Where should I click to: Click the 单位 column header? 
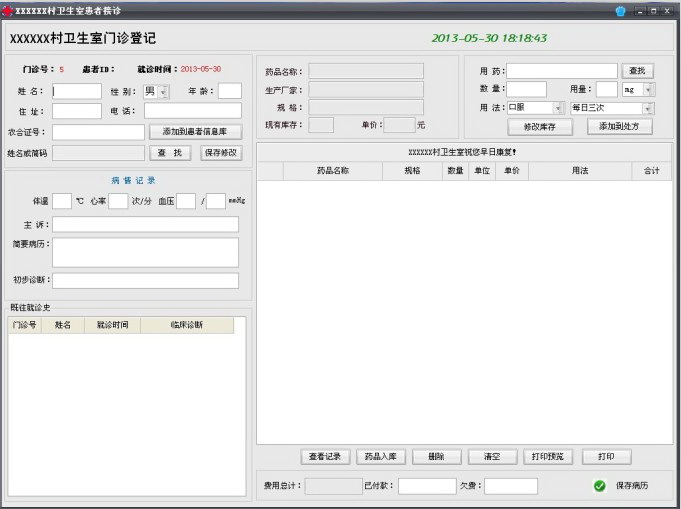tap(482, 171)
